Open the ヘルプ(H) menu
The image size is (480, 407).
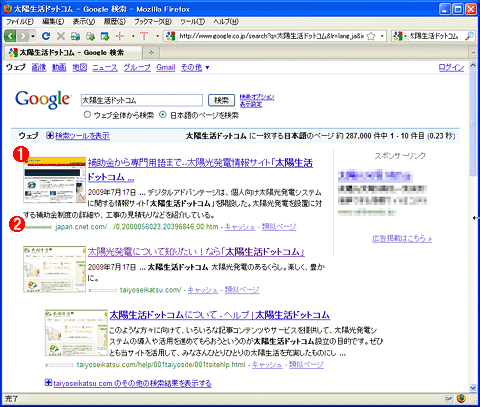[226, 22]
